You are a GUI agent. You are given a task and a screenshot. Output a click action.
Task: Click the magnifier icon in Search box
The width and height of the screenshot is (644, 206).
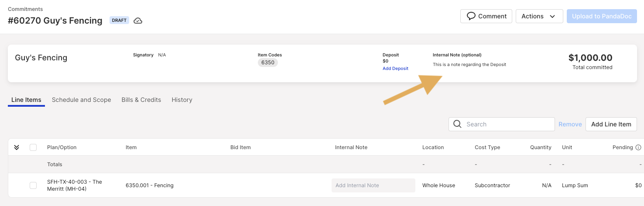(457, 124)
